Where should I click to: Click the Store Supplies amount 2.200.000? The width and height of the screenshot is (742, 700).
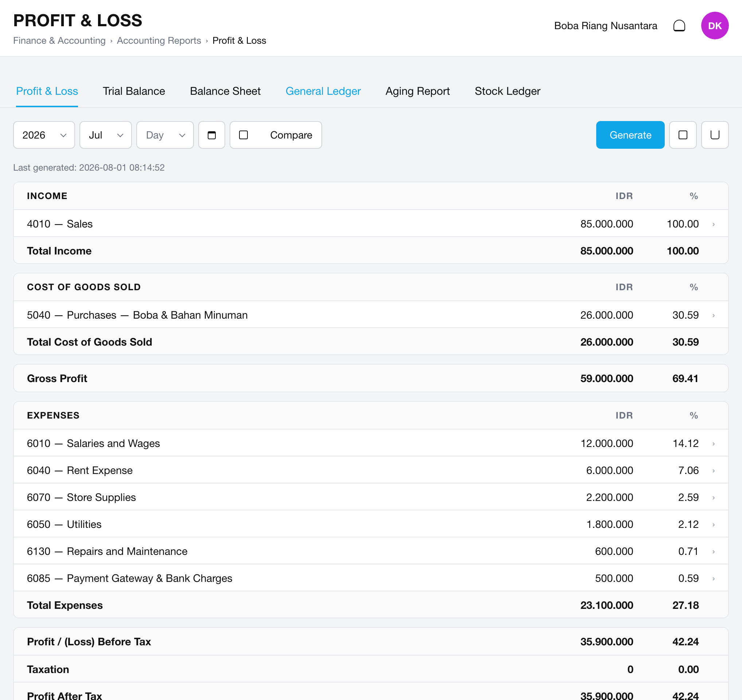tap(609, 497)
